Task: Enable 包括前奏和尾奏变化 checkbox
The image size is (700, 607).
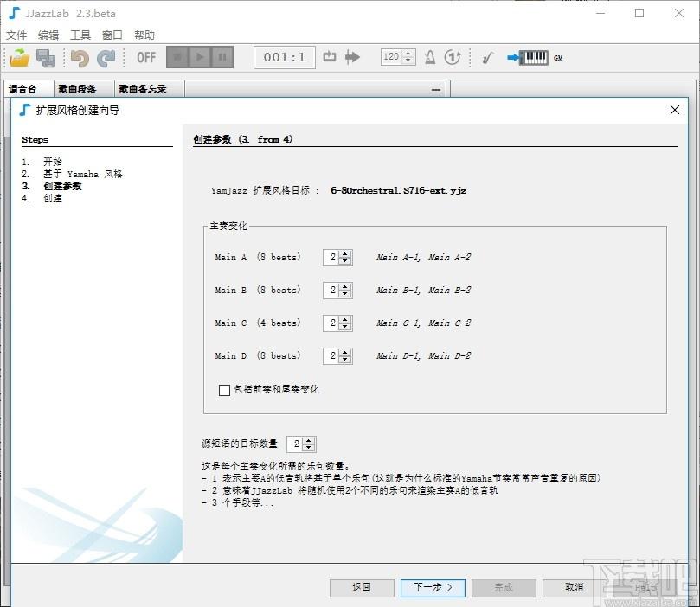Action: (x=225, y=390)
